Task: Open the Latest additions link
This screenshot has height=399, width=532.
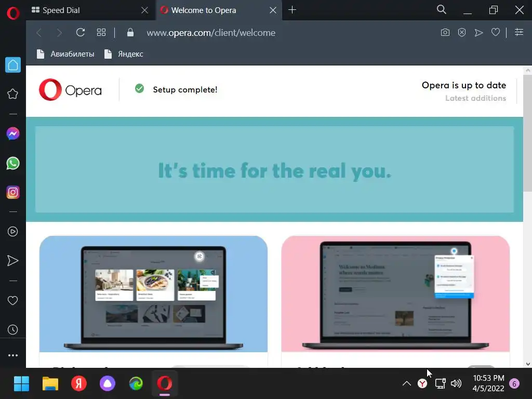Action: (476, 98)
